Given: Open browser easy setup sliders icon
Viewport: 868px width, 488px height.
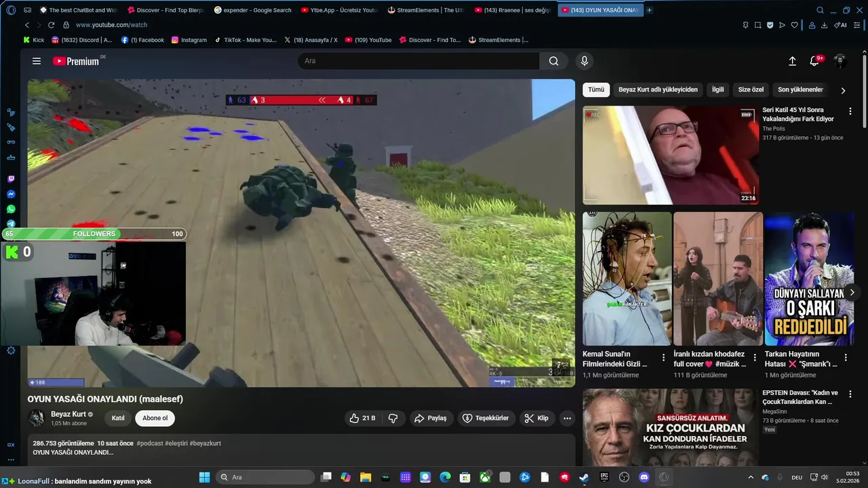Looking at the screenshot, I should [x=858, y=25].
